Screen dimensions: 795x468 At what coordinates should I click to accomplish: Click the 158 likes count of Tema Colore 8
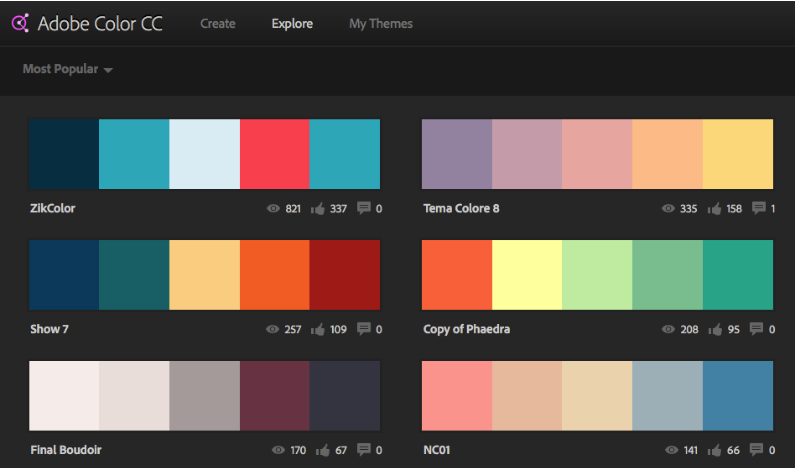point(734,209)
